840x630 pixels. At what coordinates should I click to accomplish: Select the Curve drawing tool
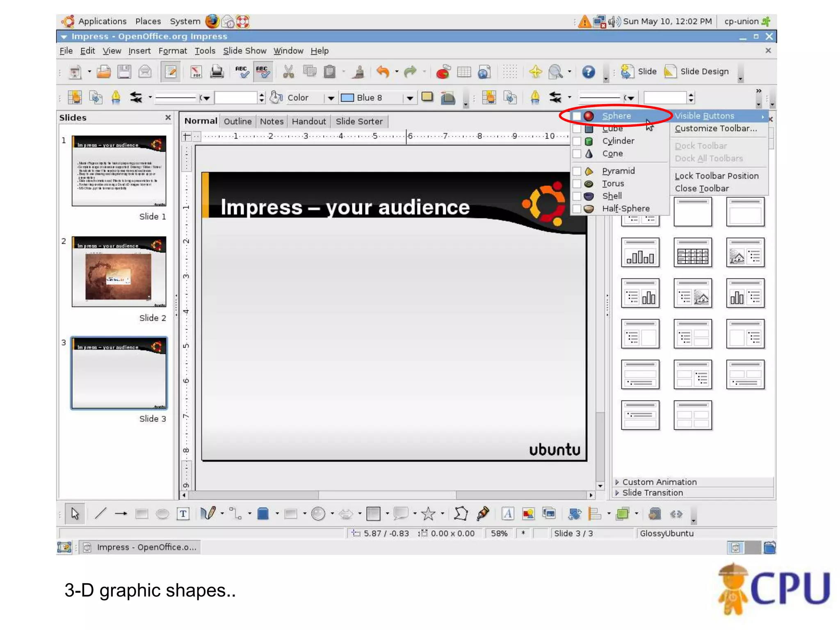coord(208,514)
